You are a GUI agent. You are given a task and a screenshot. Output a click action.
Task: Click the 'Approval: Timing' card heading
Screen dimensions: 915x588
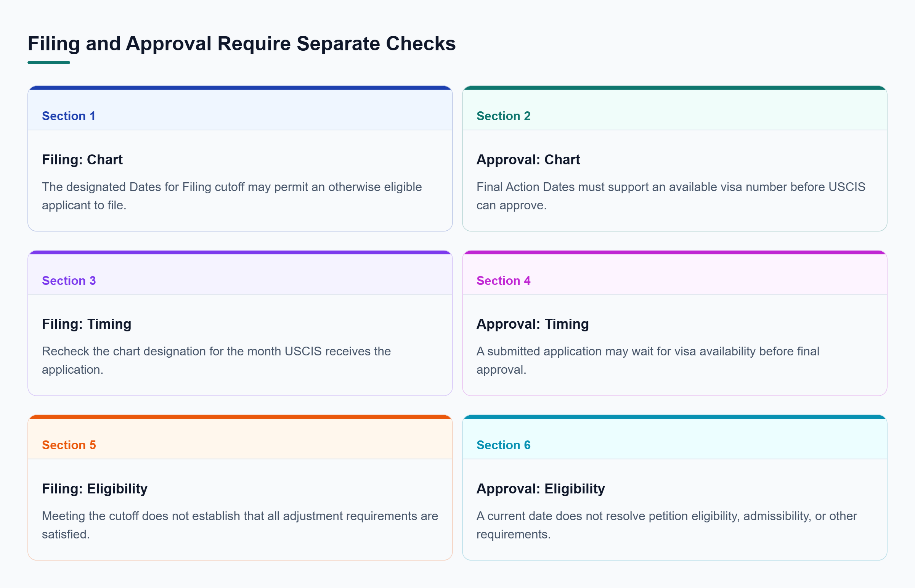click(533, 324)
